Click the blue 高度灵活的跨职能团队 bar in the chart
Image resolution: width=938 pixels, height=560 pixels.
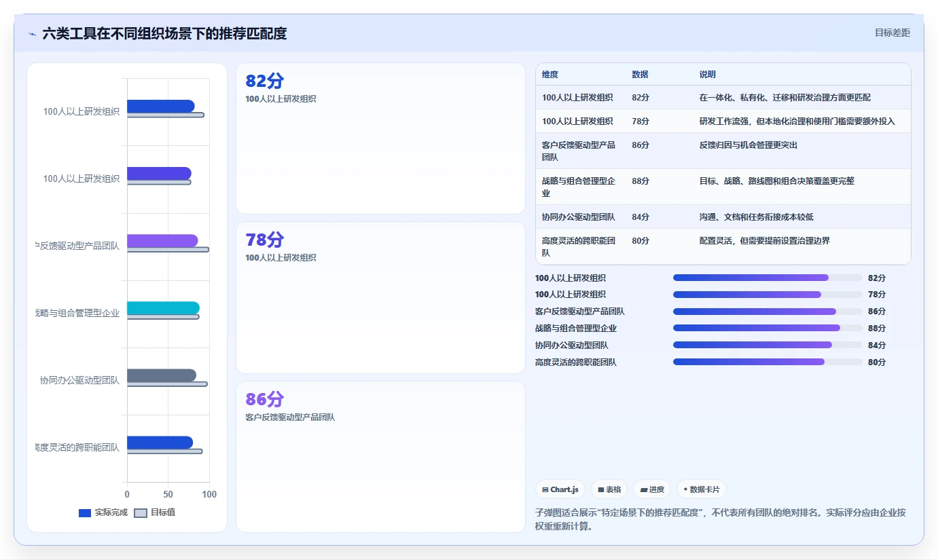(160, 443)
